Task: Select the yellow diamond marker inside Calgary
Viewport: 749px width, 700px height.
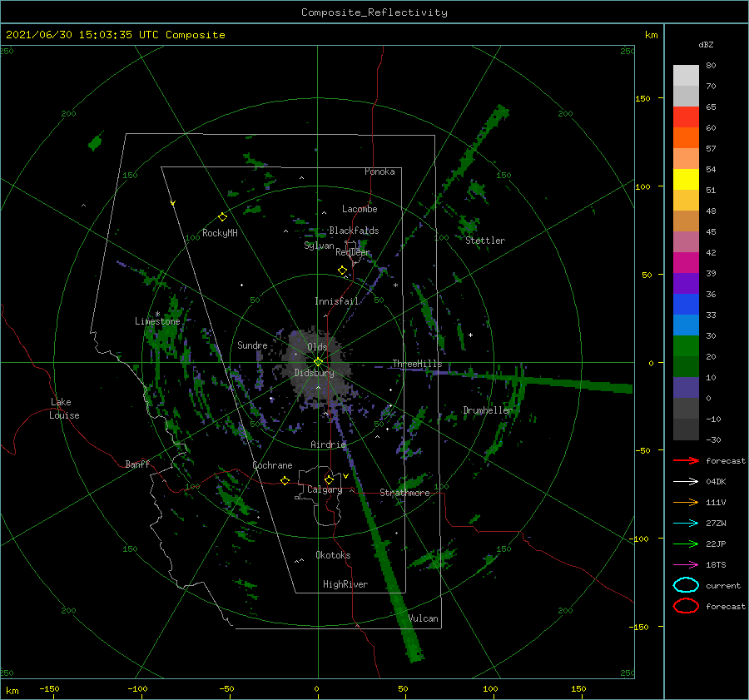Action: click(x=329, y=479)
